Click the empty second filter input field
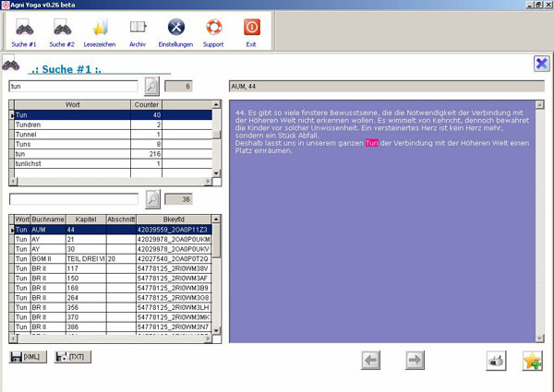The height and width of the screenshot is (392, 554). click(x=74, y=199)
